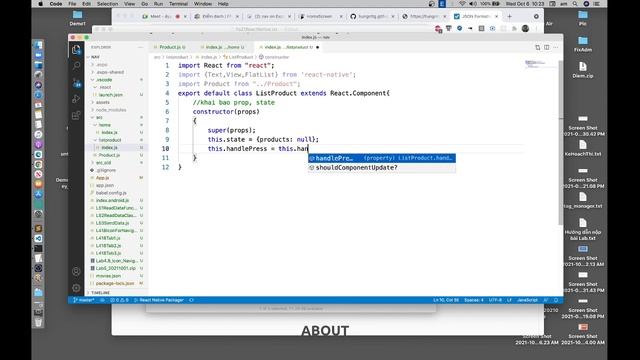Open the Run menu in menu bar
Viewport: 640px width, 360px height.
158,4
